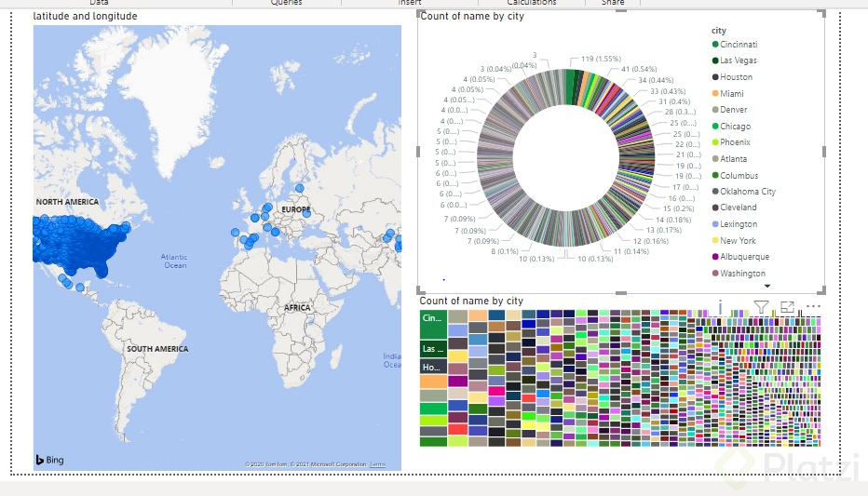Select Lexington in the city legend
The height and width of the screenshot is (496, 868).
point(734,224)
